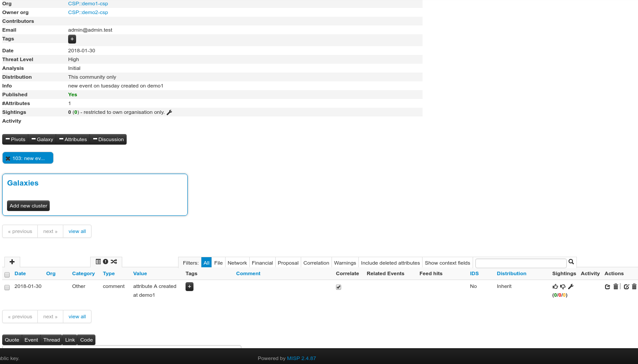Edit the attribute with pencil icon
The height and width of the screenshot is (364, 638).
[x=627, y=287]
